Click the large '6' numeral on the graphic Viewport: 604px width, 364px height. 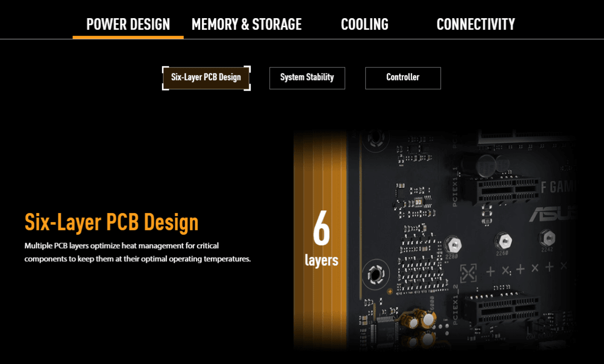click(x=321, y=229)
